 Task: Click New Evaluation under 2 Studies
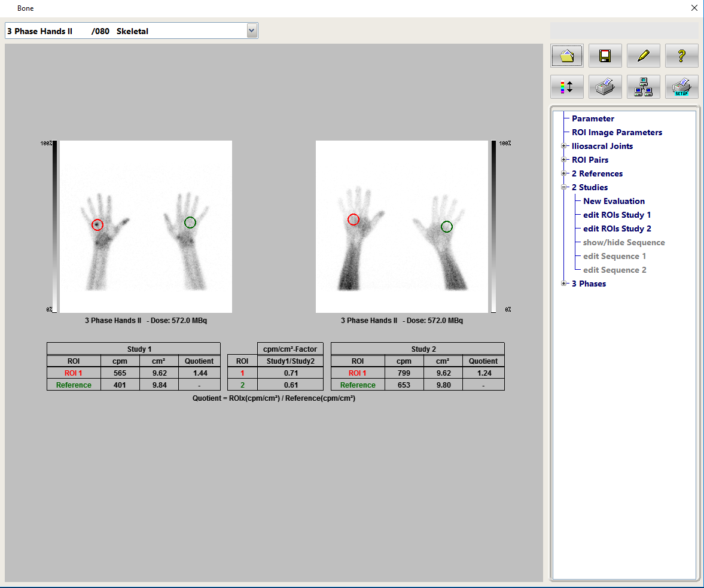point(614,201)
